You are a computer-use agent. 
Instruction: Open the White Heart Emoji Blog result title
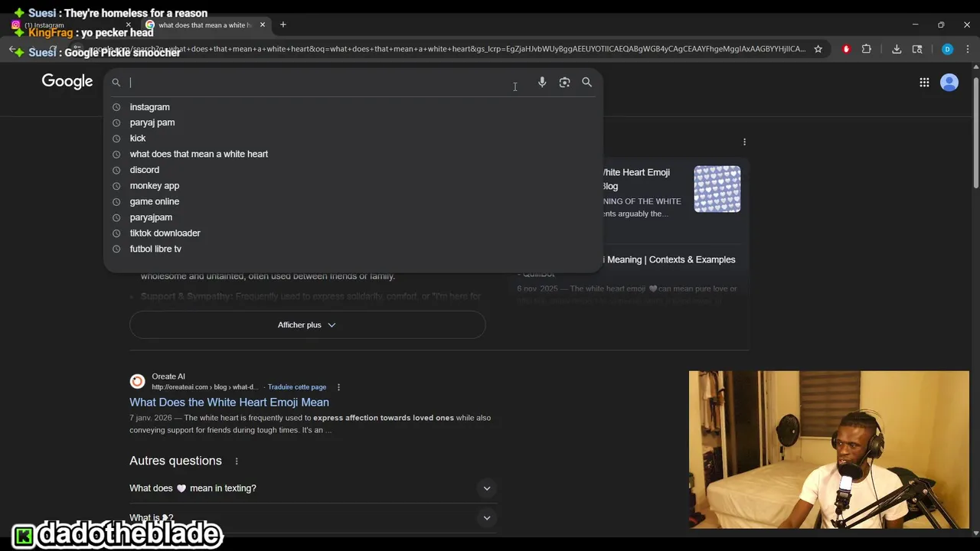(x=635, y=179)
